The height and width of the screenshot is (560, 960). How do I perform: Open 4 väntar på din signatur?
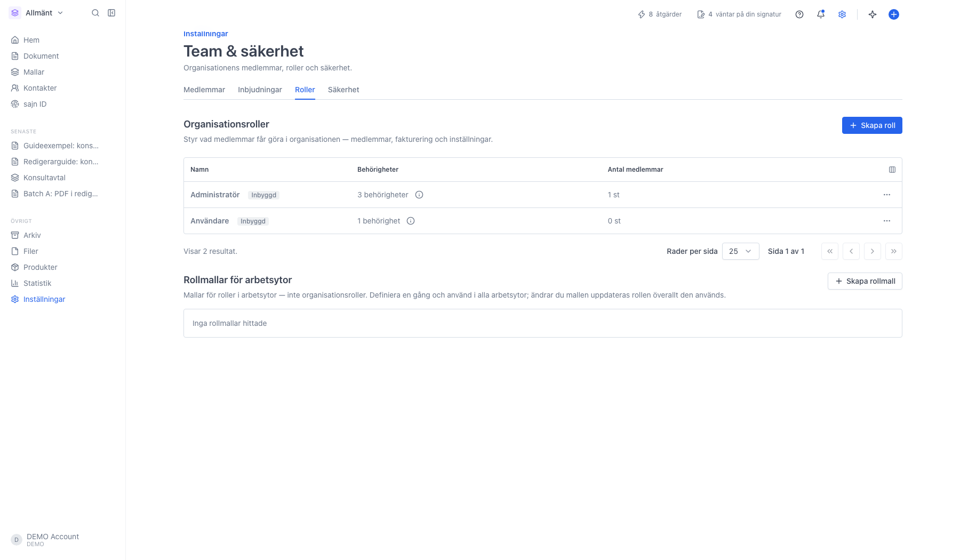click(739, 14)
